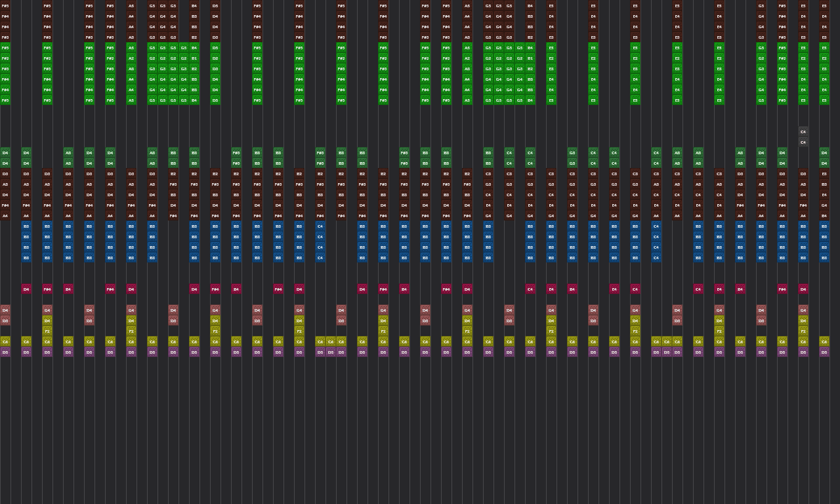The height and width of the screenshot is (504, 840).
Task: Select the lower gray C4 note block
Action: 803,142
